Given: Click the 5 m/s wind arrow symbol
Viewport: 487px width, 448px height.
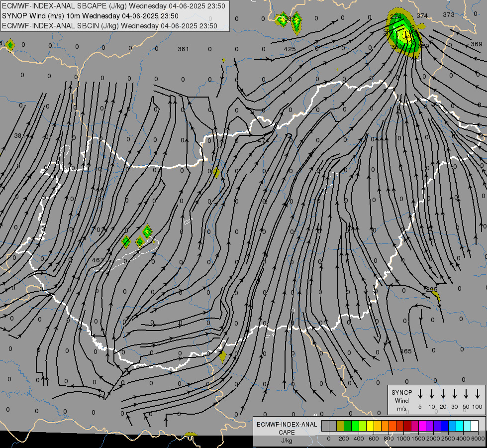Looking at the screenshot, I should (x=420, y=394).
